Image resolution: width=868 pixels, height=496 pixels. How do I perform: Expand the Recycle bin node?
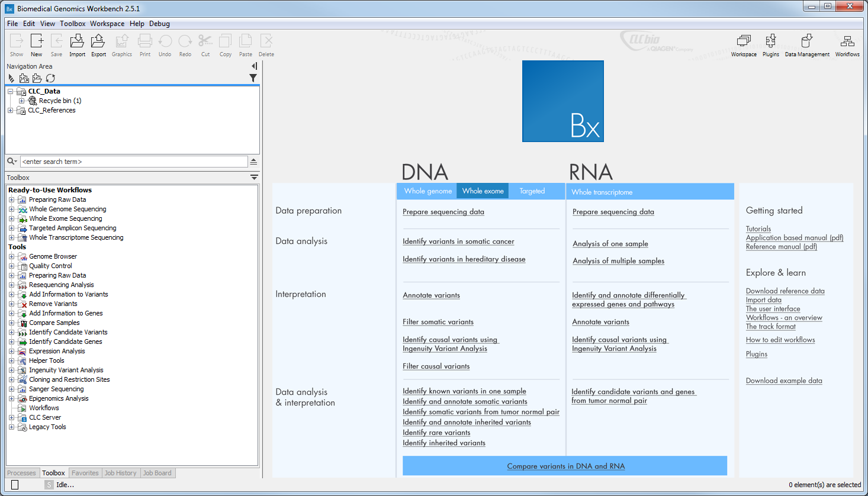pos(22,101)
